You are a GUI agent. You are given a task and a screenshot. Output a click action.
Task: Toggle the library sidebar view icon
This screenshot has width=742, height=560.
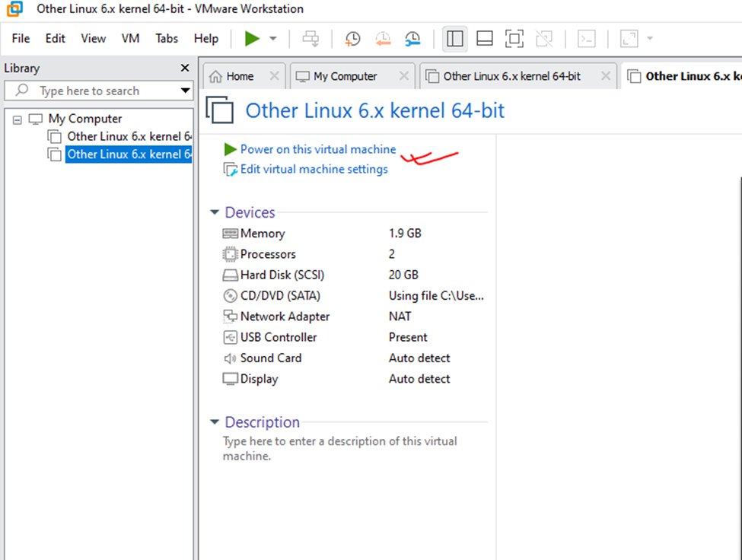click(x=455, y=39)
